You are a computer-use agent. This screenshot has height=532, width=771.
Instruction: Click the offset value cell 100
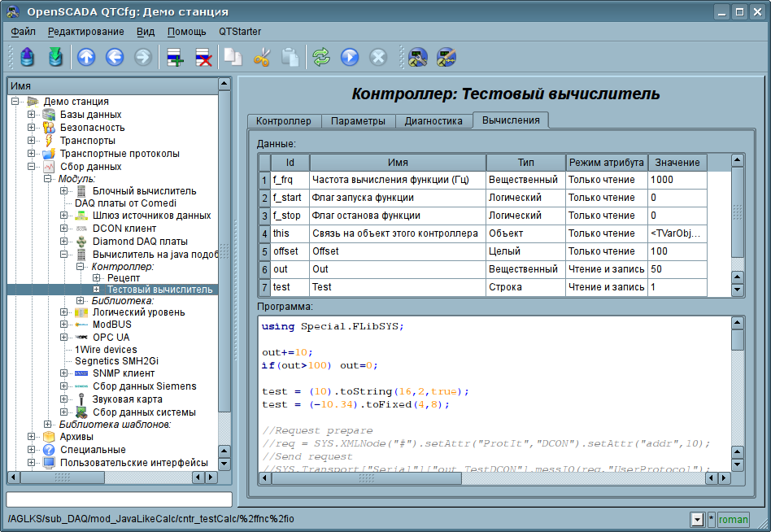tap(677, 251)
